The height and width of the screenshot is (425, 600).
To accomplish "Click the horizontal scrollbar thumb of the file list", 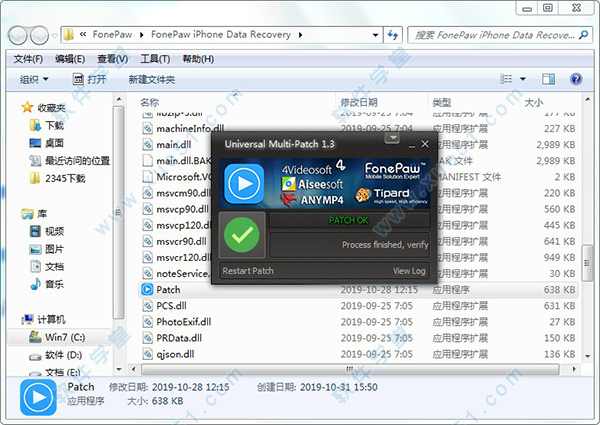I will click(350, 370).
